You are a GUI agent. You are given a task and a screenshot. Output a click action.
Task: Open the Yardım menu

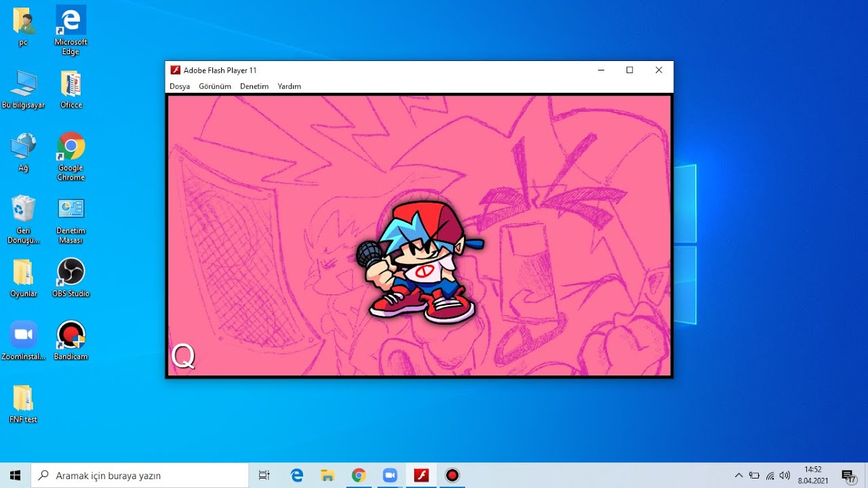(289, 86)
